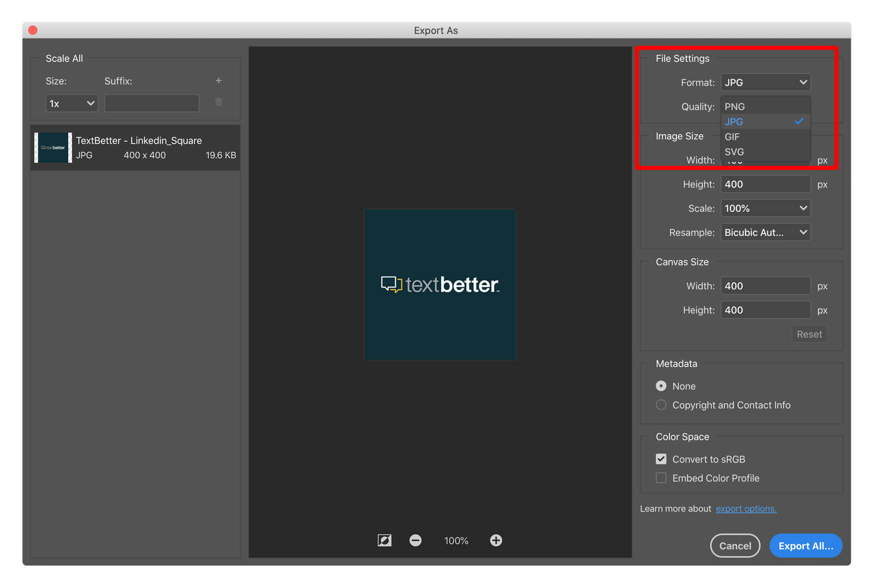This screenshot has height=588, width=873.
Task: Open the export options link
Action: [746, 508]
